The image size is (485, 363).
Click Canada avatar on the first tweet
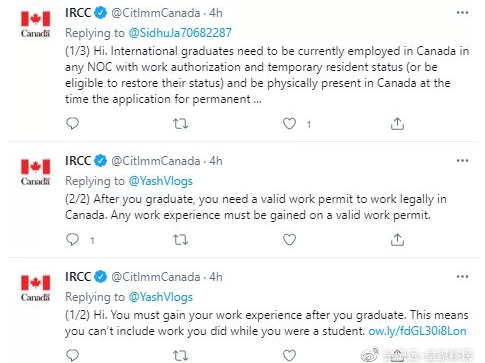pos(35,24)
